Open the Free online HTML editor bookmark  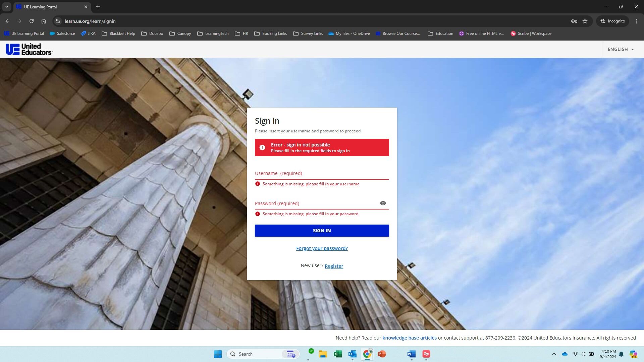481,34
